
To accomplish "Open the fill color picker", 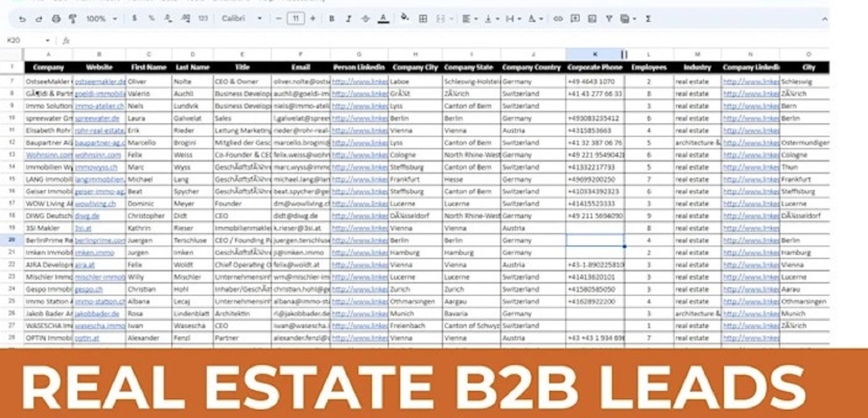I will coord(405,18).
